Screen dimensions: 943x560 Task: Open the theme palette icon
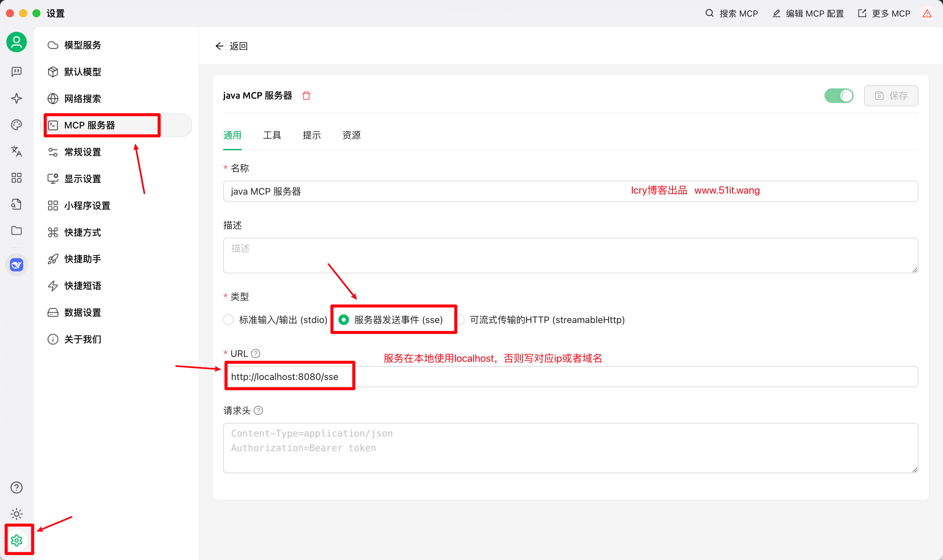coord(16,124)
